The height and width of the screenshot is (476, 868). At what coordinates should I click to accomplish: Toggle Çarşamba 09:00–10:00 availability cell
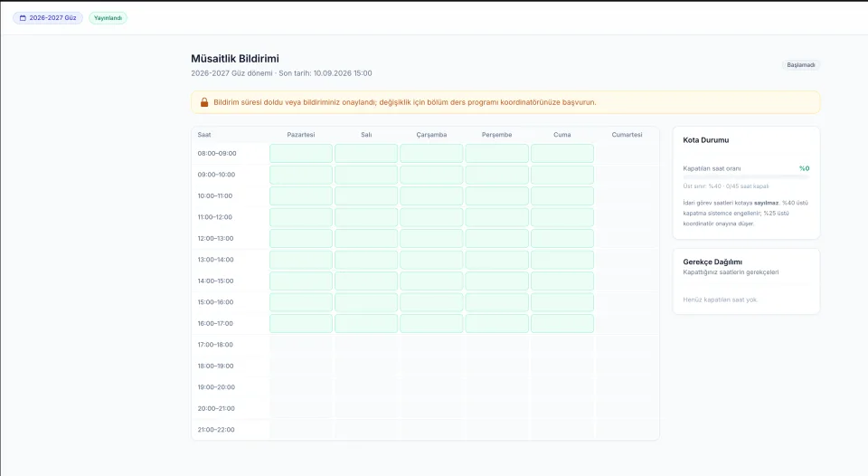pos(431,175)
